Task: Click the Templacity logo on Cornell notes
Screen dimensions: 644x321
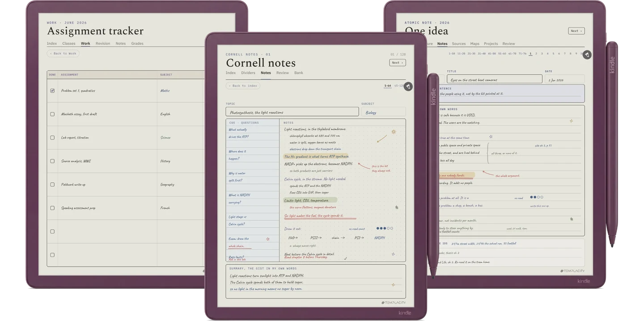Action: [x=394, y=303]
